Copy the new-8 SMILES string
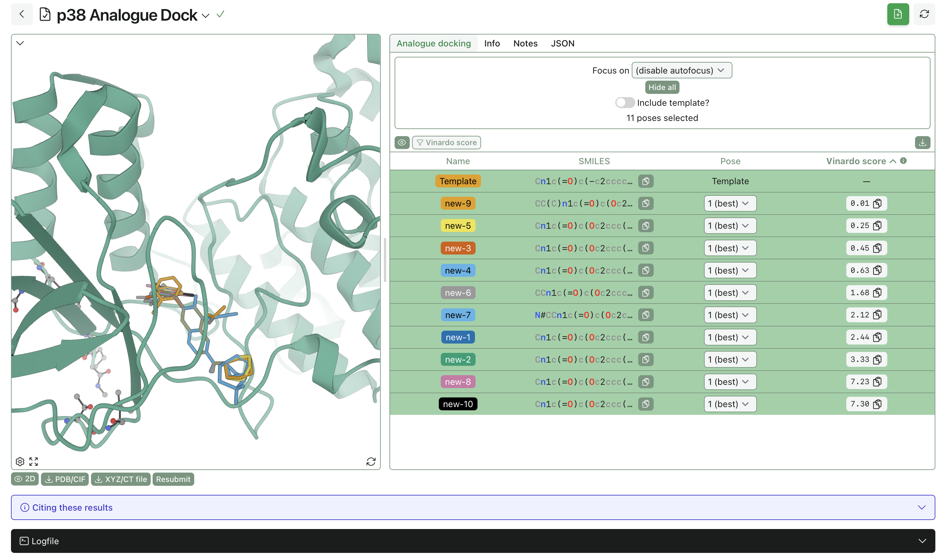The height and width of the screenshot is (560, 946). coord(646,382)
